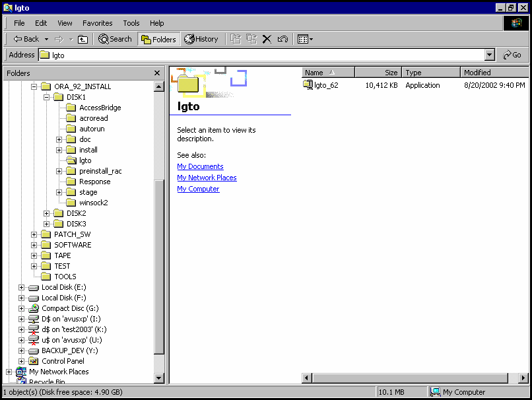
Task: Open the Forward history dropdown arrow
Action: (71, 40)
